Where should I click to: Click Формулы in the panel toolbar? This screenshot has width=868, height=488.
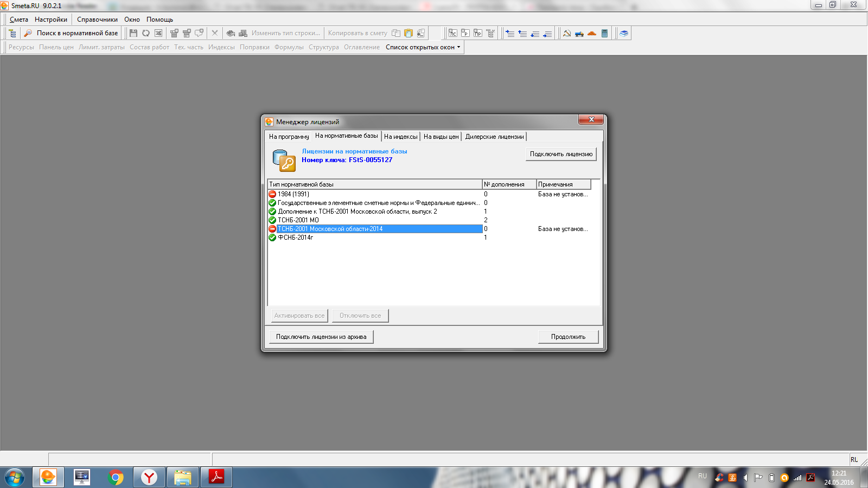pos(289,47)
